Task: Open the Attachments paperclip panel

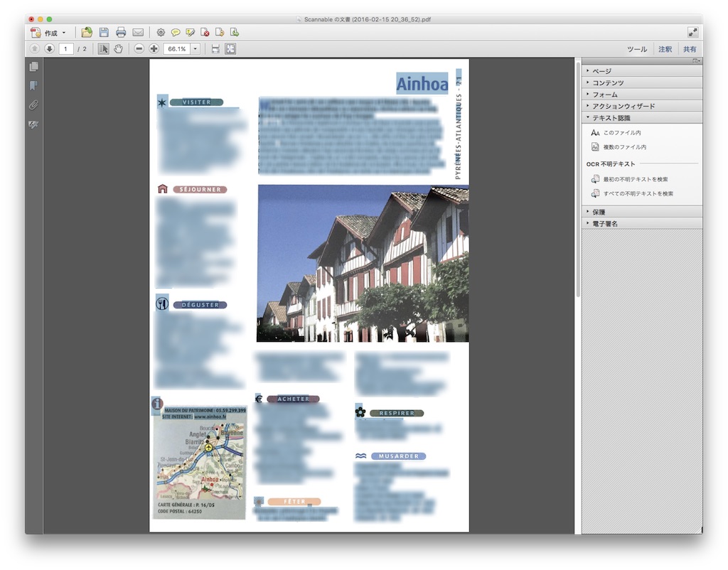Action: 33,105
